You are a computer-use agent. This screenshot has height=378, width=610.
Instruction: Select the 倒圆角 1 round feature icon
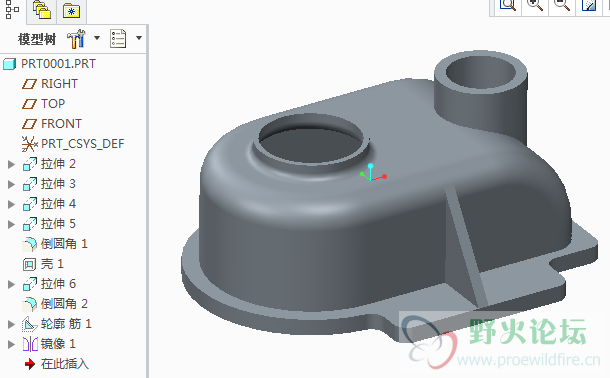tap(30, 244)
